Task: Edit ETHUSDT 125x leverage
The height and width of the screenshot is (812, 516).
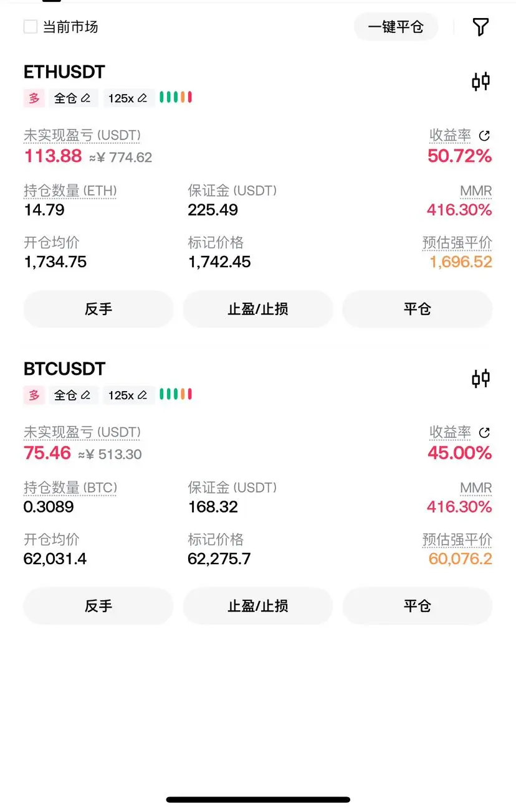Action: (128, 98)
